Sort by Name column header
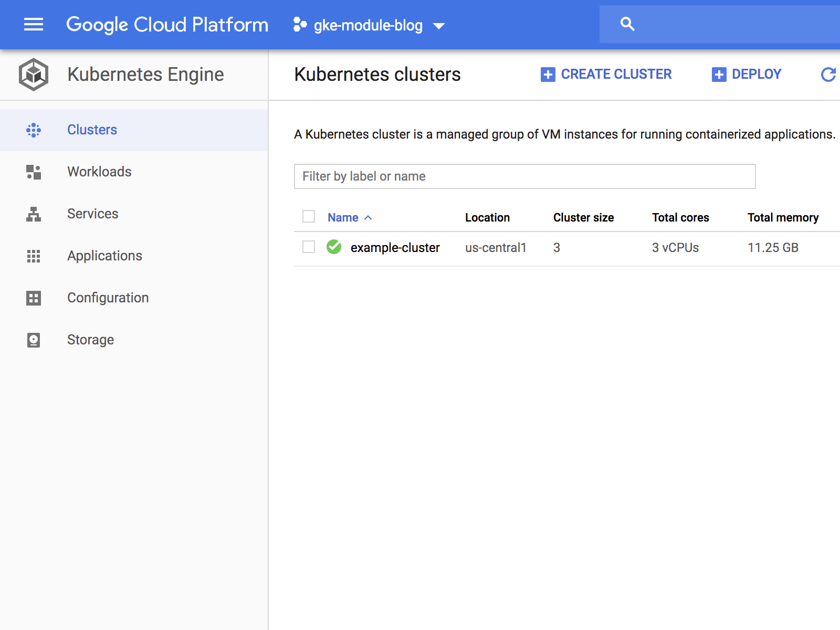This screenshot has height=630, width=840. click(343, 217)
